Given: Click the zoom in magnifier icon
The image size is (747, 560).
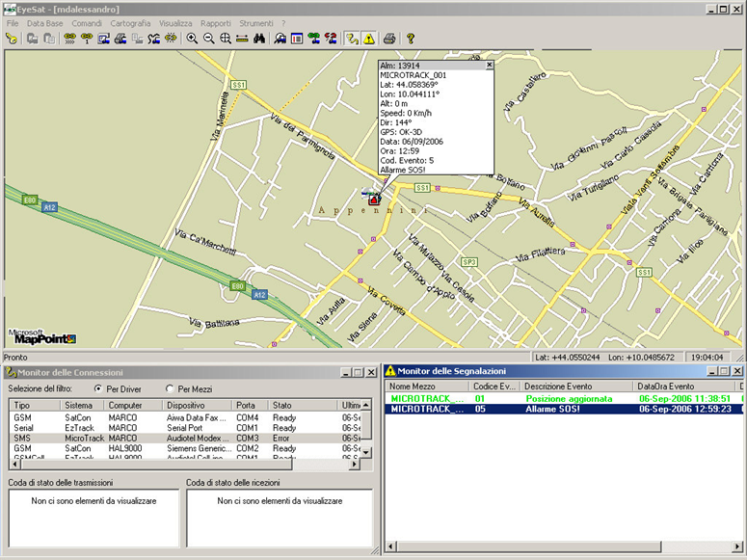Looking at the screenshot, I should coord(192,39).
